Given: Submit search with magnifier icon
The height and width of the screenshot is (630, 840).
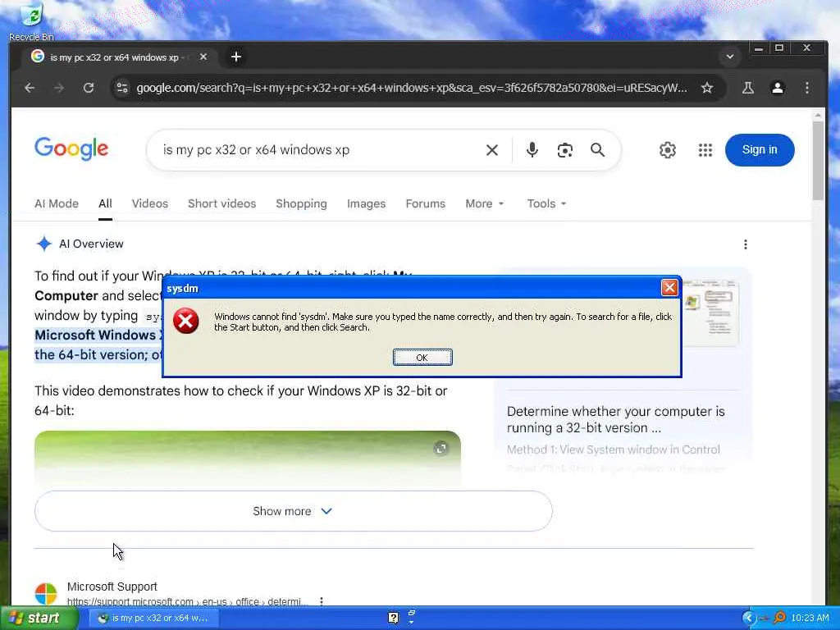Looking at the screenshot, I should point(597,150).
